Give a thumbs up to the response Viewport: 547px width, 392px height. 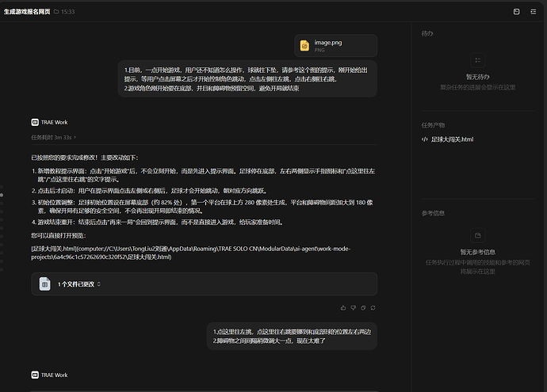[343, 308]
